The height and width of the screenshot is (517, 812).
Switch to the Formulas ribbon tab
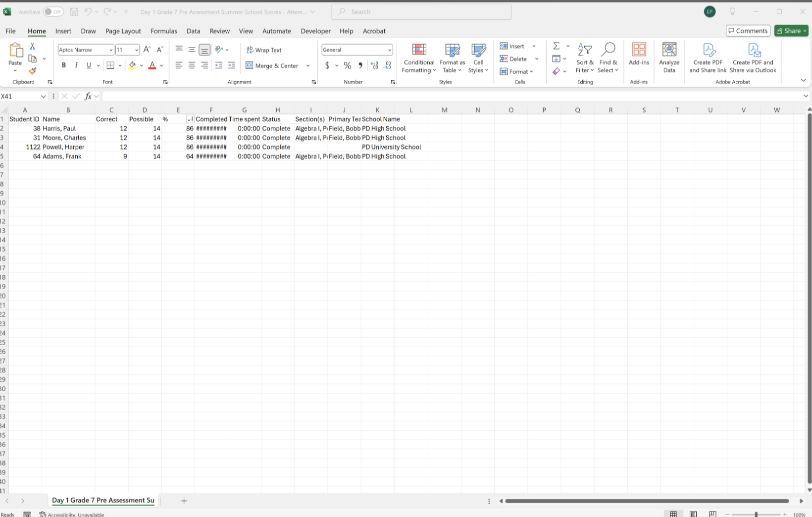click(x=164, y=31)
